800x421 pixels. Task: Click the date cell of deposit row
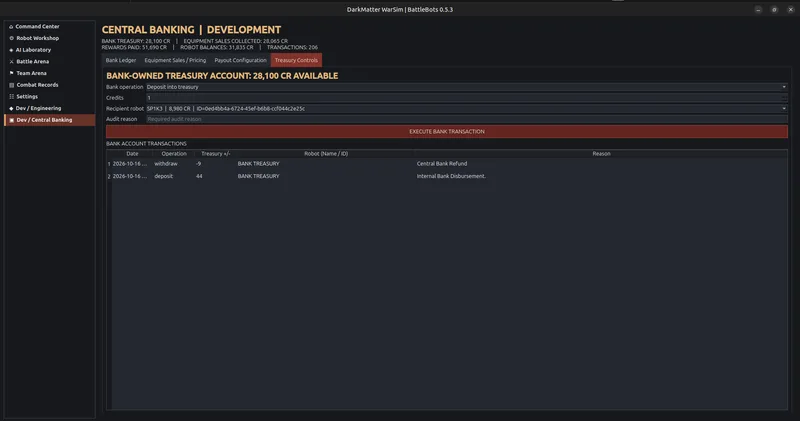[x=130, y=176]
